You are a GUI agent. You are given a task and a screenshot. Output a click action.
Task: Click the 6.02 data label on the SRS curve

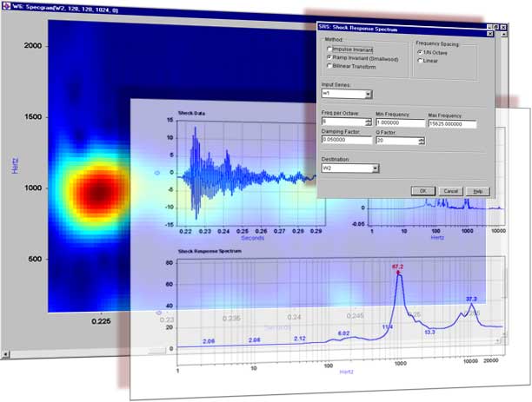(x=343, y=333)
